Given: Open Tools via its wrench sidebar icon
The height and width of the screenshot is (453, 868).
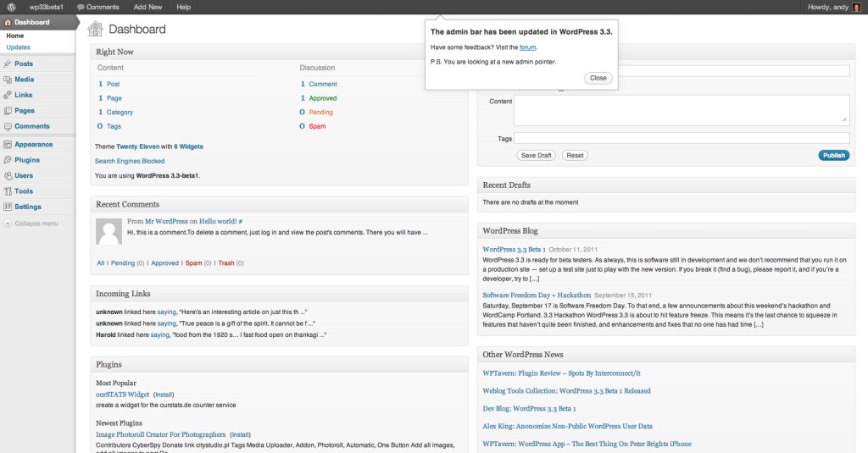Looking at the screenshot, I should 8,191.
